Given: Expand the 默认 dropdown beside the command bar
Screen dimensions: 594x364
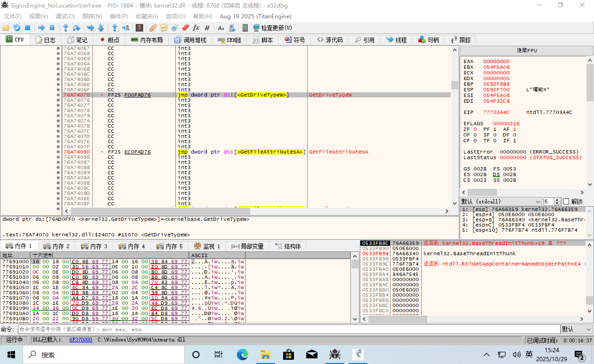Looking at the screenshot, I should (576, 329).
